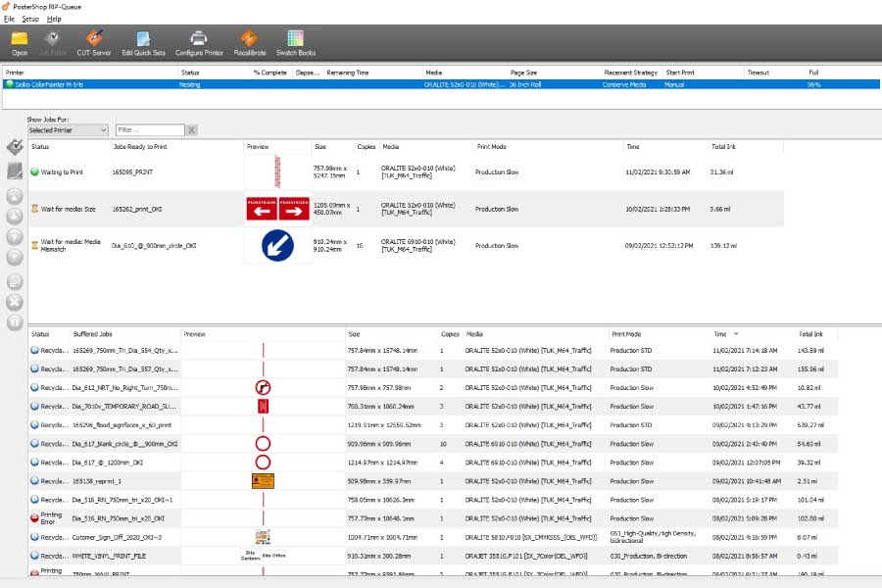Click the 139.12 ml total ink value

click(x=723, y=245)
